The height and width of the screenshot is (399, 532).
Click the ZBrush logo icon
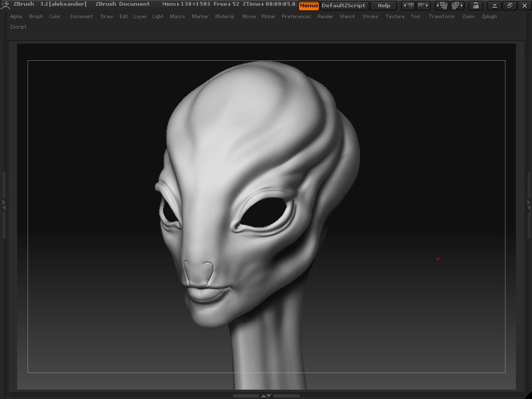click(x=5, y=5)
